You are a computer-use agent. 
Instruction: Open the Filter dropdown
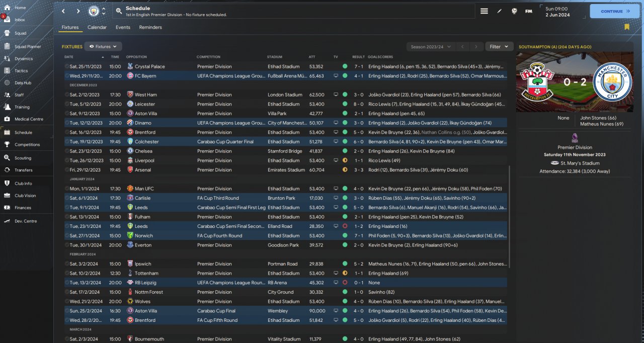[499, 47]
